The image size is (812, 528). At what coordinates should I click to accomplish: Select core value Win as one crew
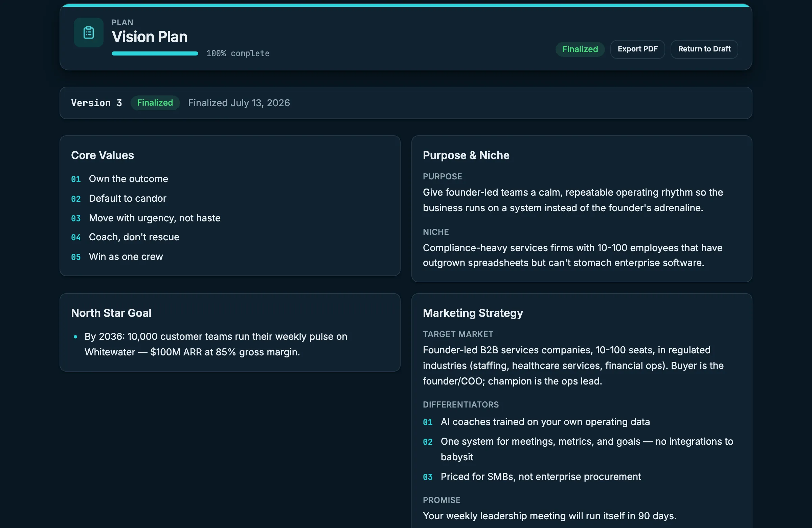click(x=126, y=257)
